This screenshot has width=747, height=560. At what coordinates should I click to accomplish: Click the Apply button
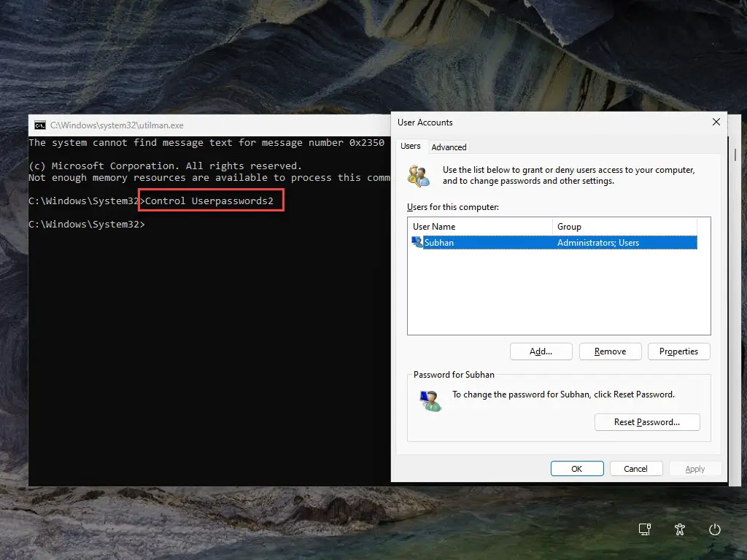(x=694, y=468)
